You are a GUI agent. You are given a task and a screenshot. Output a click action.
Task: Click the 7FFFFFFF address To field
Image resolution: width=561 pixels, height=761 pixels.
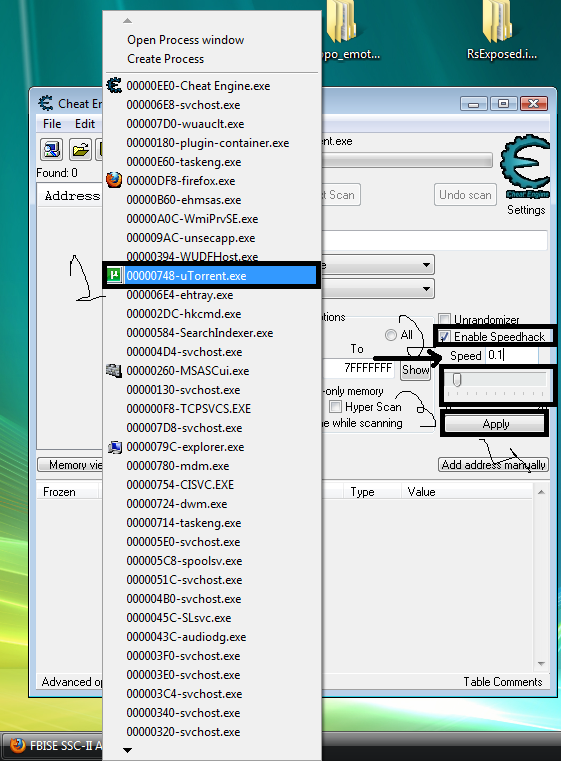[x=358, y=368]
